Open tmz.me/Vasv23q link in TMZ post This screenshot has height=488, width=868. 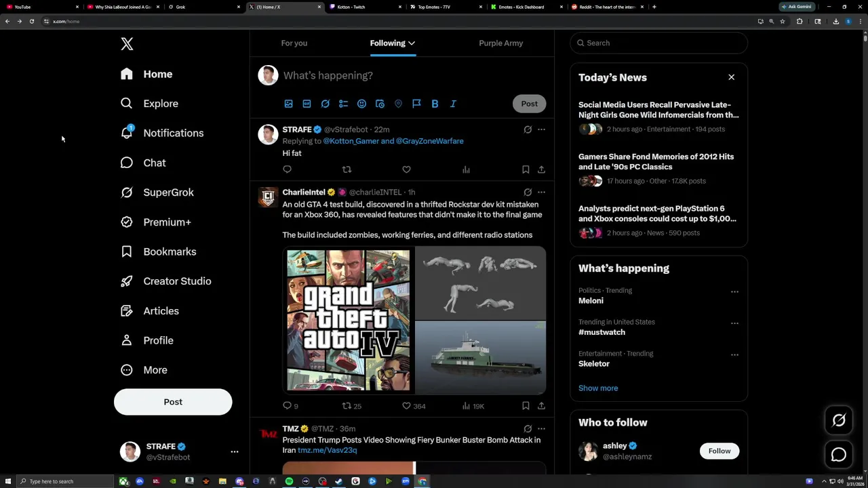(x=327, y=451)
